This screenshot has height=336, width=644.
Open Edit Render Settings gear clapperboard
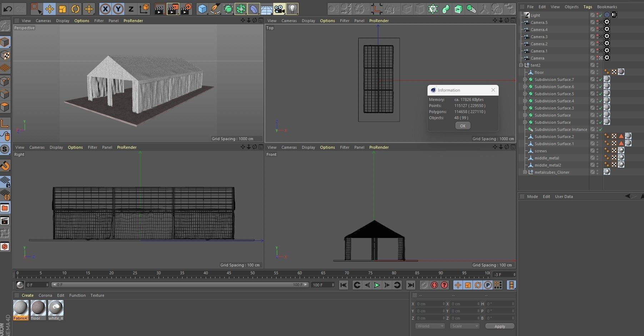[186, 9]
